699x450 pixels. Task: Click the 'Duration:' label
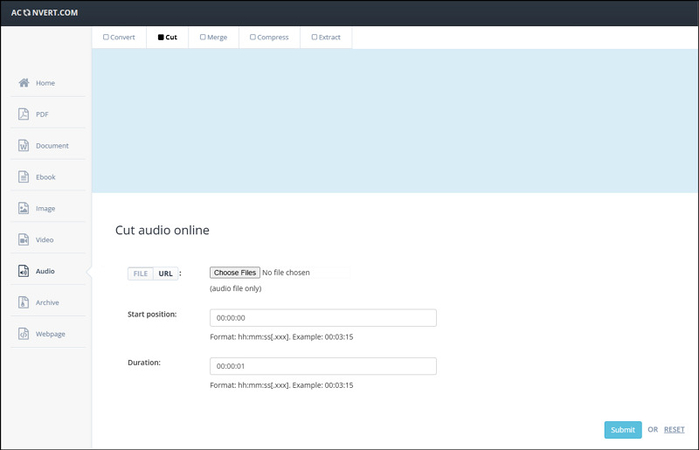click(144, 363)
